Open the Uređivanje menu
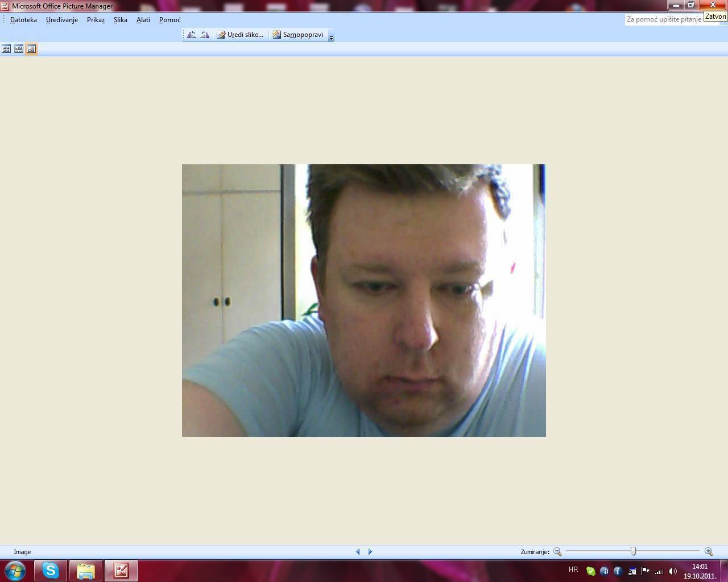 click(x=62, y=20)
